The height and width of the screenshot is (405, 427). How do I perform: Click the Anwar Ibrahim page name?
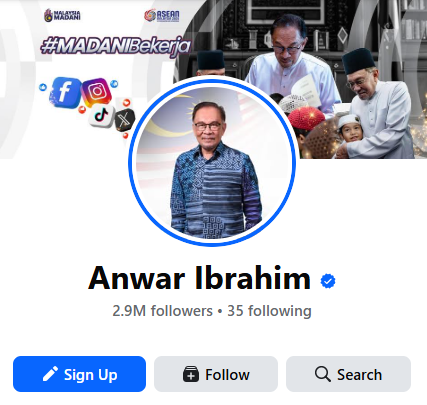200,278
